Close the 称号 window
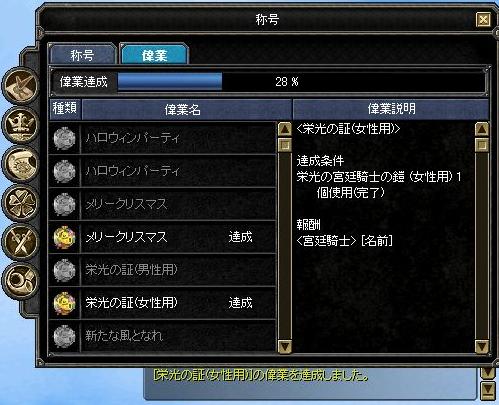 pyautogui.click(x=483, y=19)
